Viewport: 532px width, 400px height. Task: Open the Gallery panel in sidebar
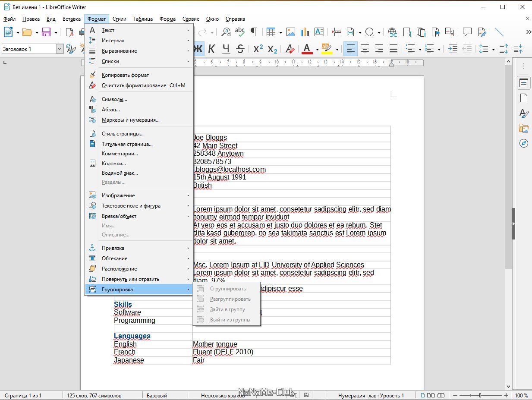pos(524,128)
